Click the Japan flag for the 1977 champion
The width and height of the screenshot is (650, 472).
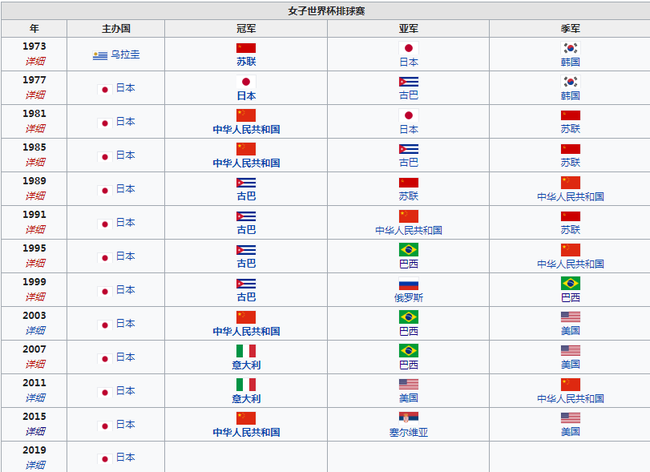click(246, 82)
